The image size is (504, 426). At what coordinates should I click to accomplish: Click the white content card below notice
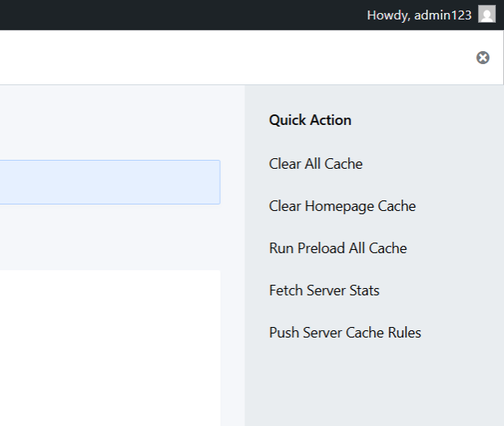coord(110,348)
